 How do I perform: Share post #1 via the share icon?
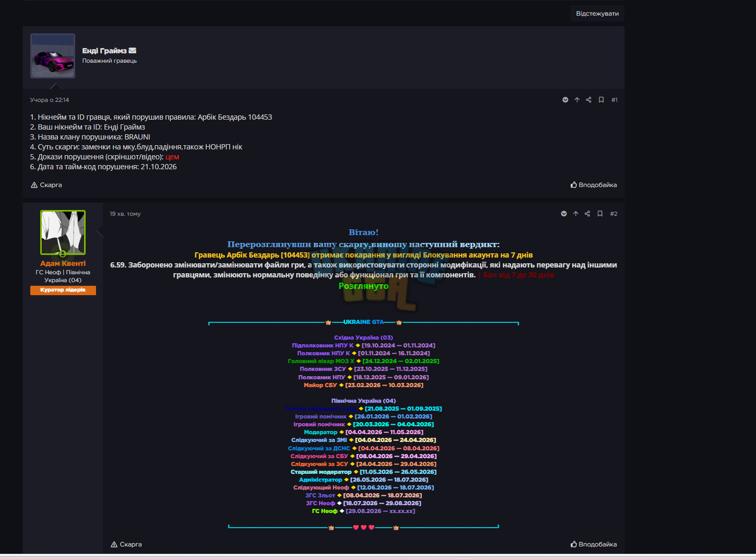click(588, 100)
